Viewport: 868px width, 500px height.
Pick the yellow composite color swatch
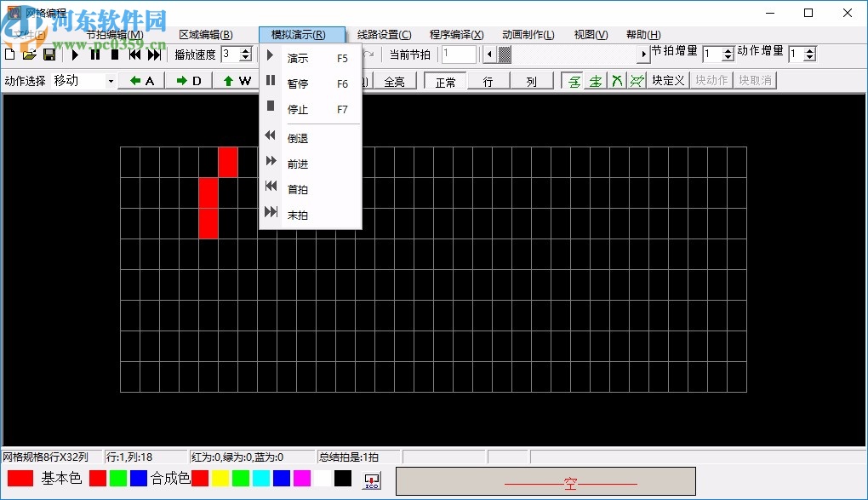[x=220, y=479]
